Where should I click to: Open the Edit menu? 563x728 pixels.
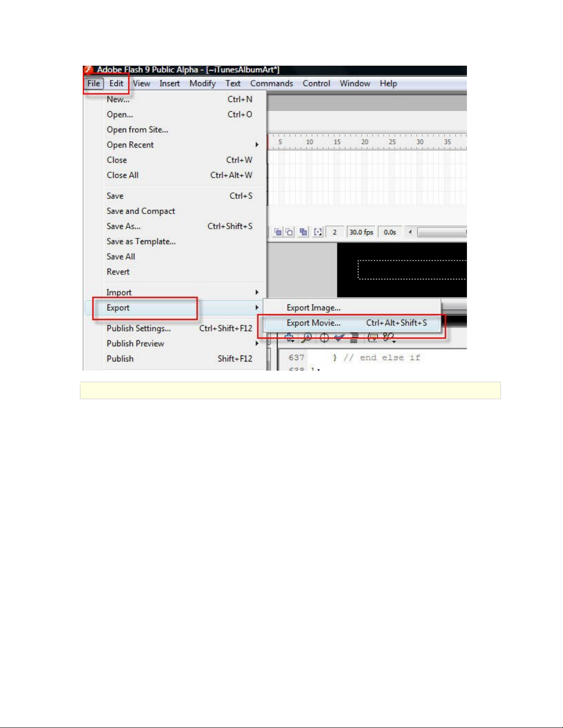(116, 84)
